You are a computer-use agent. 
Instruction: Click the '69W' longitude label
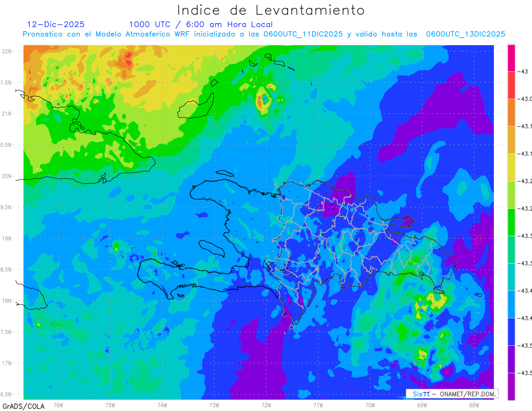click(x=422, y=405)
